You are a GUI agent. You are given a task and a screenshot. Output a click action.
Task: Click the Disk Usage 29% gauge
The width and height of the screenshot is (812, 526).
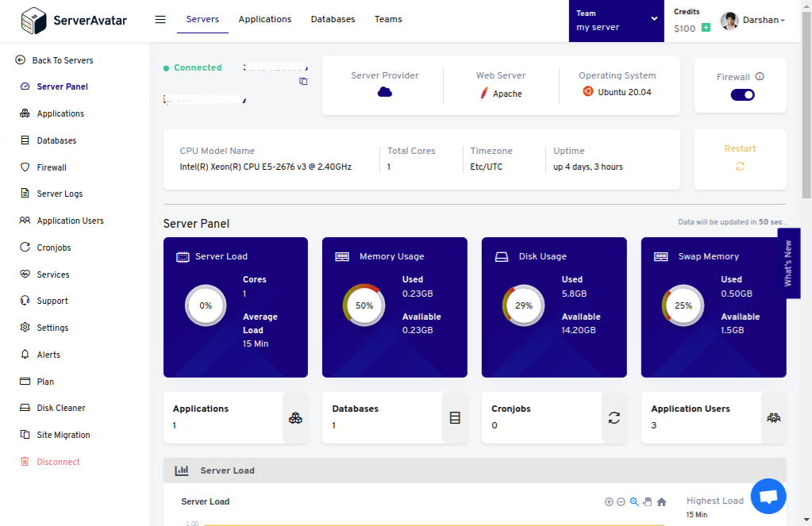[x=524, y=305]
